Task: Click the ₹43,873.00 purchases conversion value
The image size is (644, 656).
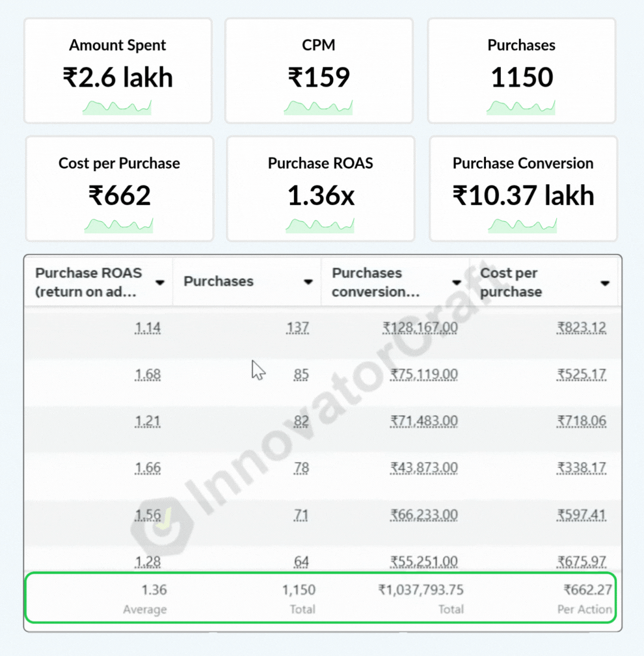Action: (424, 468)
